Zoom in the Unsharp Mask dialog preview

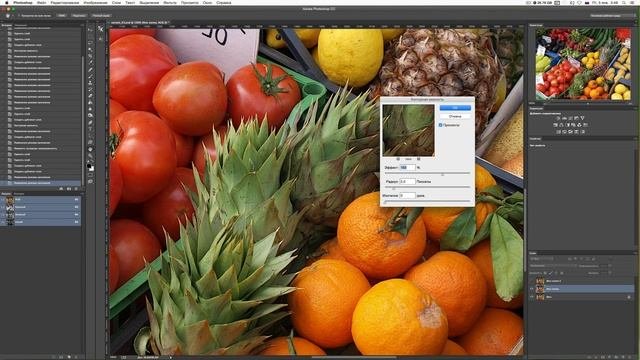click(418, 159)
